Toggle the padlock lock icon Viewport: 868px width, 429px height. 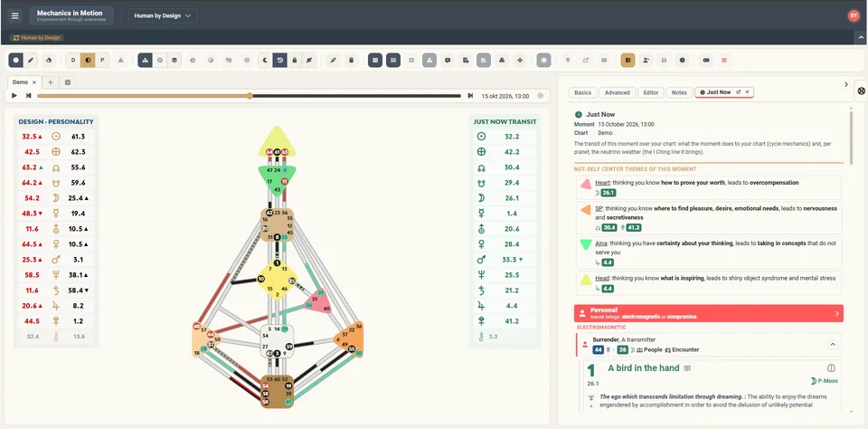point(295,60)
